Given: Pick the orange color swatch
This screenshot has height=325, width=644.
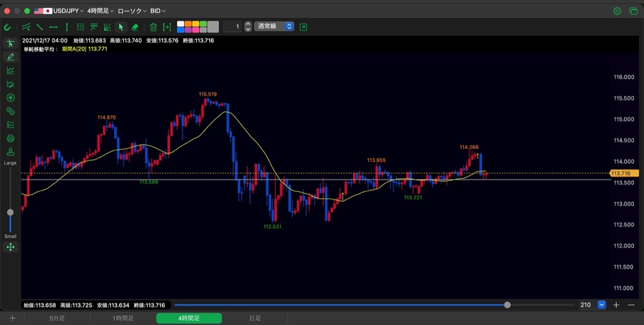Looking at the screenshot, I should click(188, 24).
